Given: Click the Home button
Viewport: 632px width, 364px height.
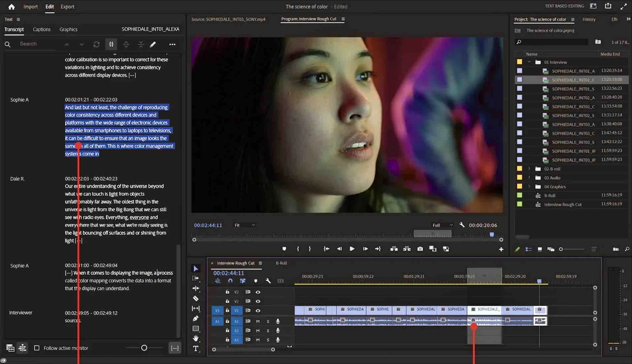Looking at the screenshot, I should pos(12,6).
